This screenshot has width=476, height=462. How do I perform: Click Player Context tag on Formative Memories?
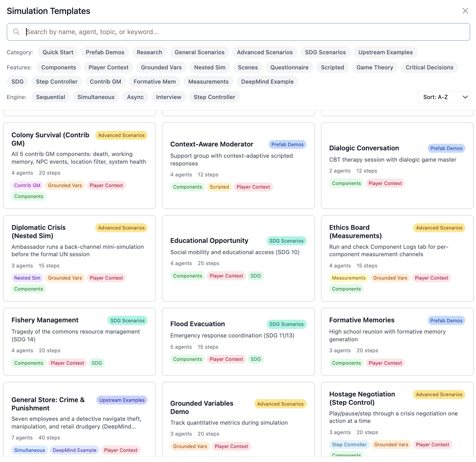tap(385, 363)
